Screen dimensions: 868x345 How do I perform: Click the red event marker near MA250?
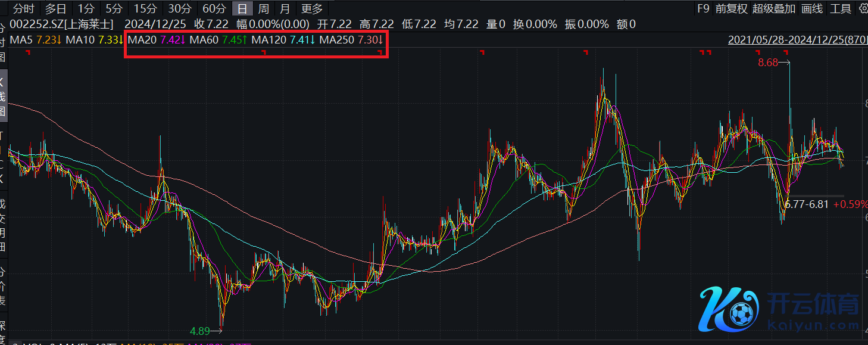point(379,53)
